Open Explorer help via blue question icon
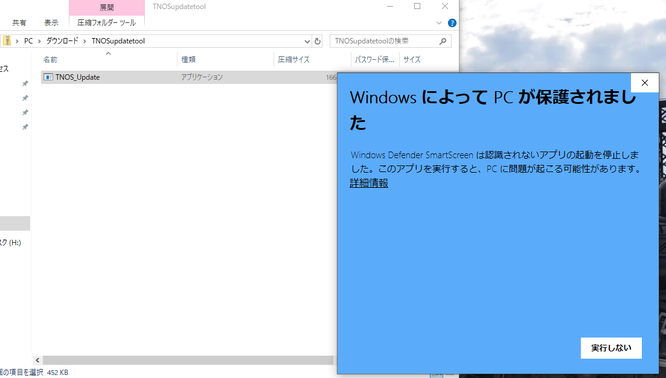Screen dimensions: 666x378 point(452,23)
